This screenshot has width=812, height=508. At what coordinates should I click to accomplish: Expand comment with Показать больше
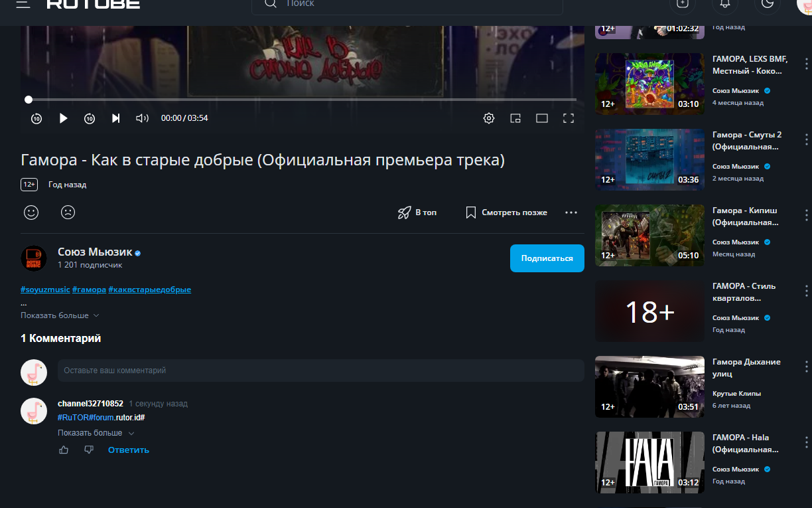coord(96,433)
